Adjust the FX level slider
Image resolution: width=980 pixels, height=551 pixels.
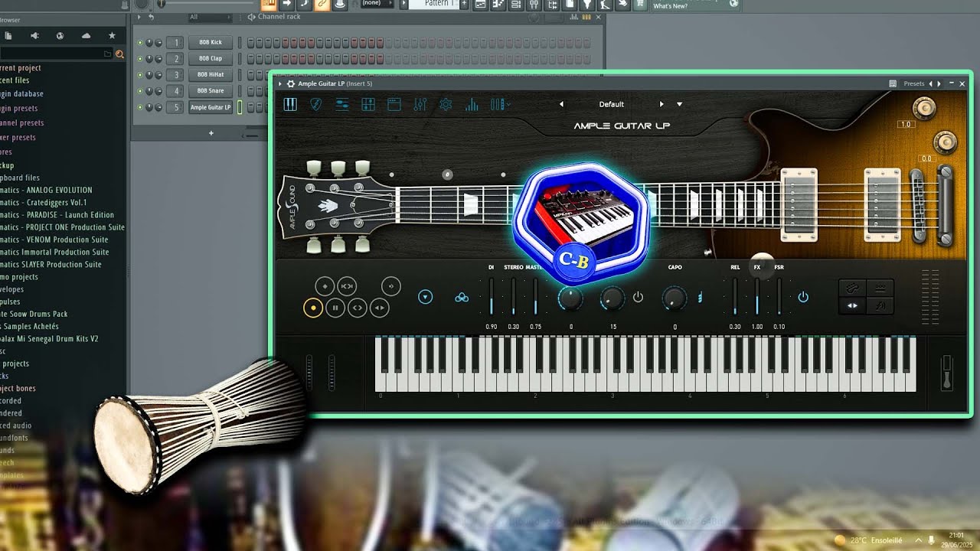(x=757, y=297)
